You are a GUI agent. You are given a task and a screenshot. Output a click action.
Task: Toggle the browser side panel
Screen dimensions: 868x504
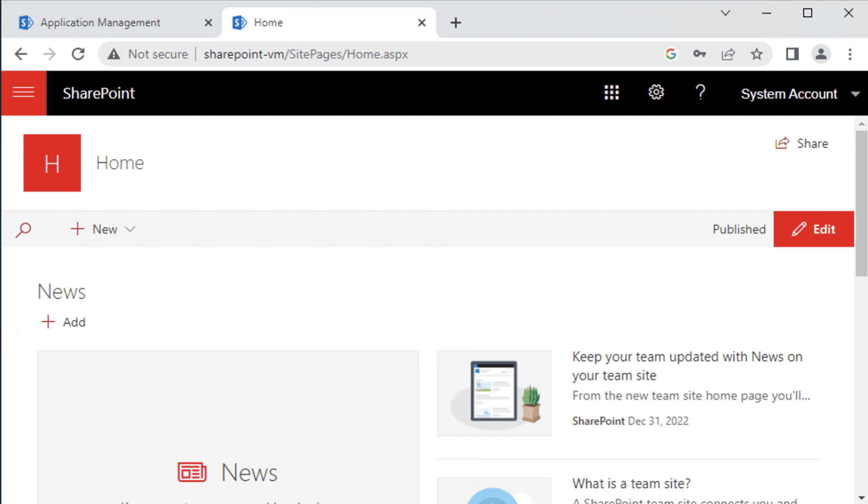tap(792, 54)
